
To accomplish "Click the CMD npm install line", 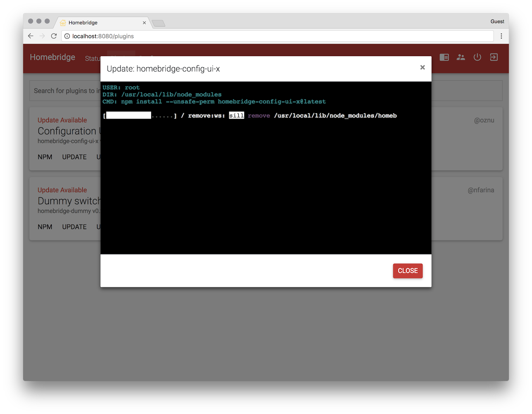I will 214,101.
